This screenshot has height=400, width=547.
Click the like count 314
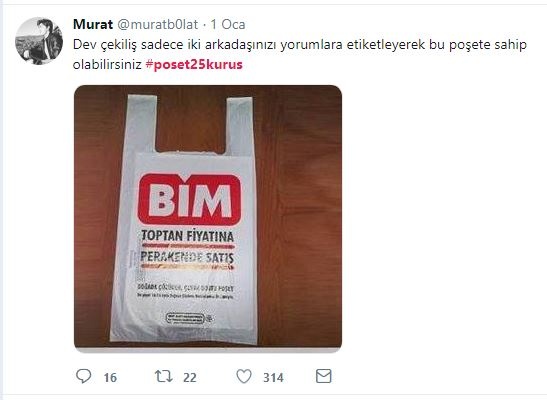coord(273,377)
